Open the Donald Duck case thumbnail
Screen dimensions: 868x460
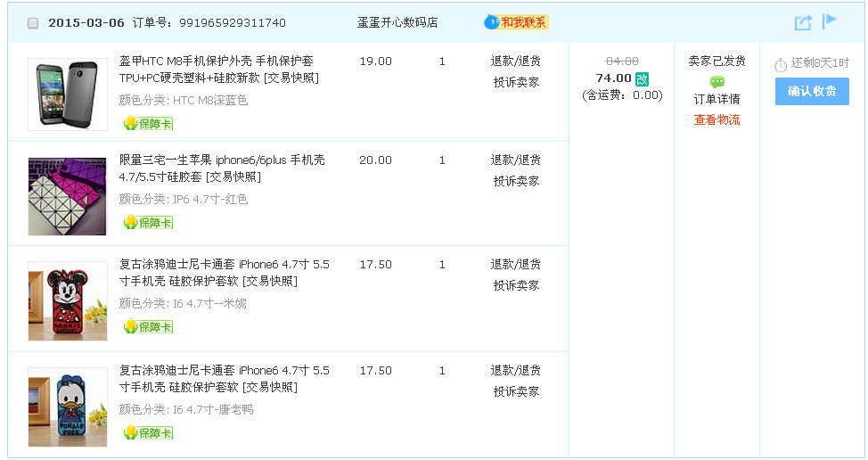click(x=68, y=407)
